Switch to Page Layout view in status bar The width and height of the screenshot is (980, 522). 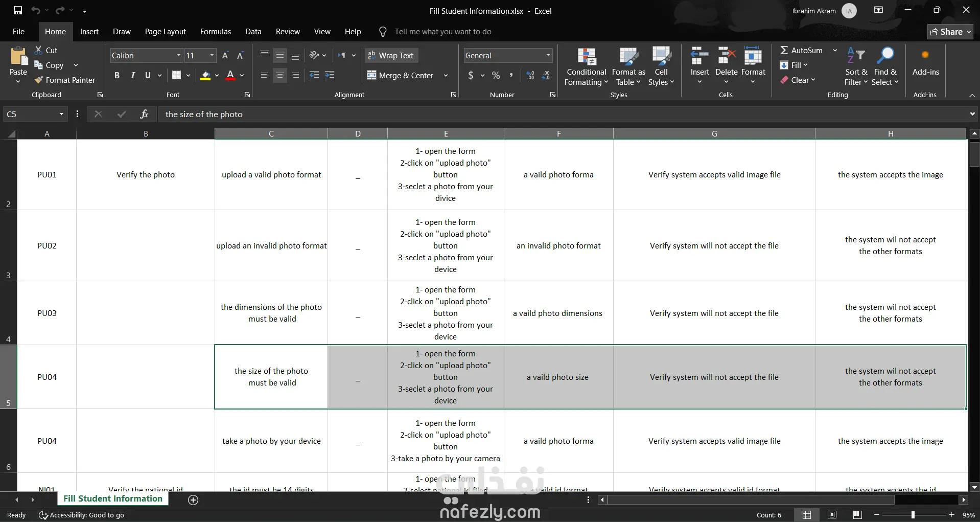832,515
